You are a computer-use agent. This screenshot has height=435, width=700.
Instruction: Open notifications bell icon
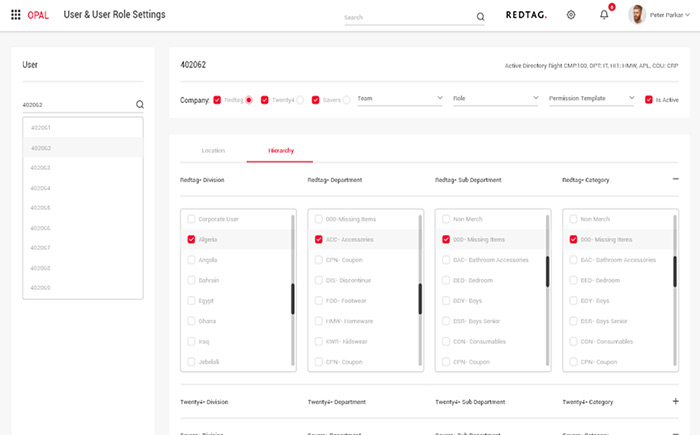(x=604, y=15)
